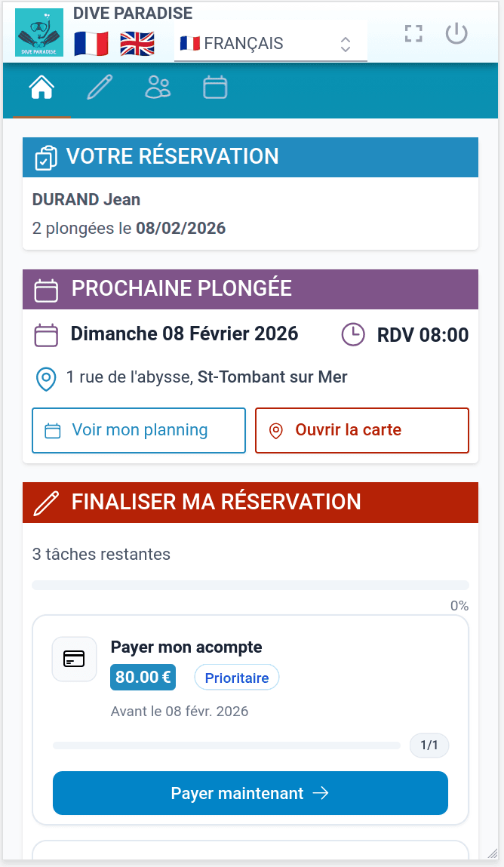Click the credit card icon on payment task
The width and height of the screenshot is (504, 867).
74,659
